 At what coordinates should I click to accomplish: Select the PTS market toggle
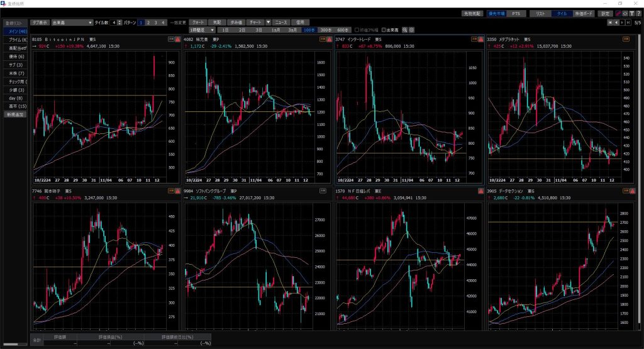click(x=516, y=13)
